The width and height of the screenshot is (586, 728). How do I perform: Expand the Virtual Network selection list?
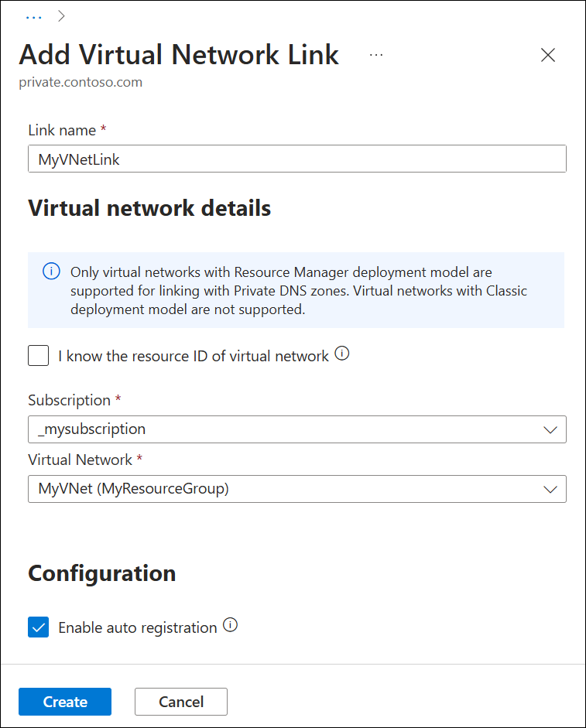[297, 489]
